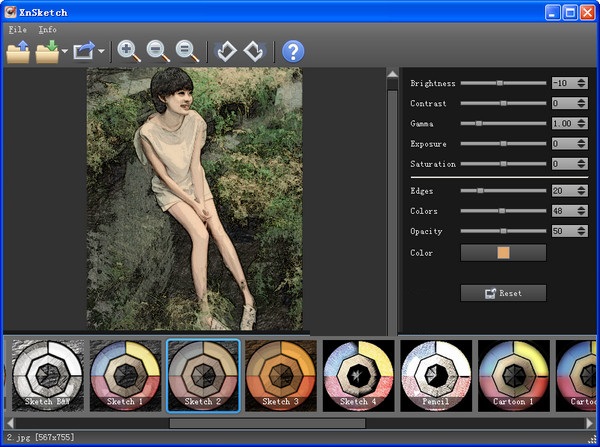Viewport: 600px width, 447px height.
Task: Click the Opacity slider track
Action: coord(503,231)
